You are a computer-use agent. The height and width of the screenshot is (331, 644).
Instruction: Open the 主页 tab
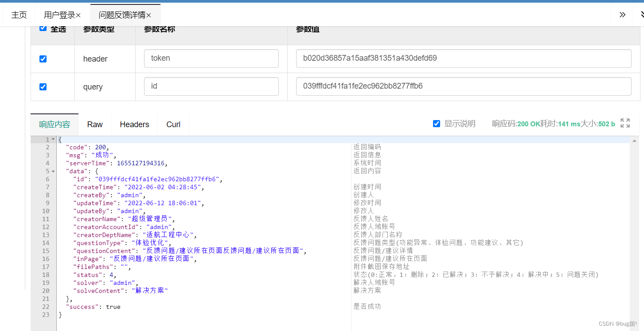pos(19,15)
